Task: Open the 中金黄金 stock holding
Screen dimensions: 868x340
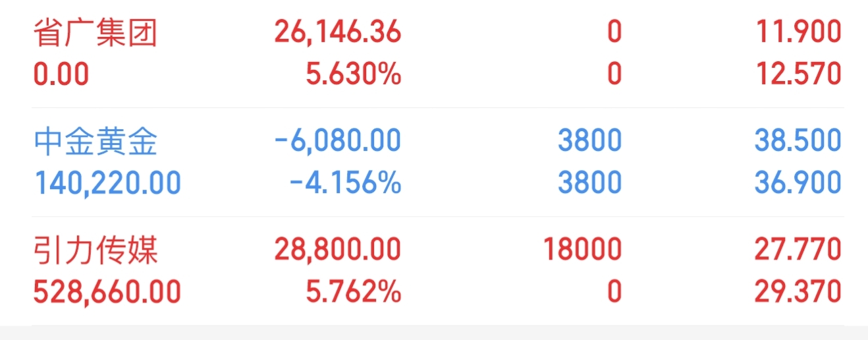Action: tap(437, 162)
